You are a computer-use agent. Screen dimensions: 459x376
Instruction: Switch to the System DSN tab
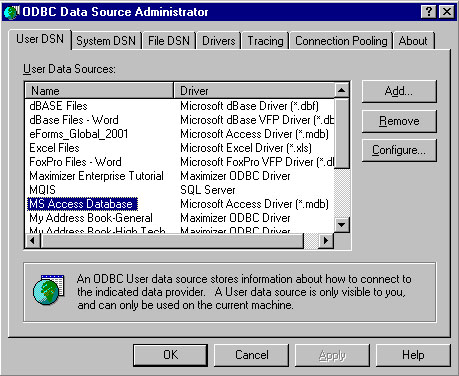106,41
